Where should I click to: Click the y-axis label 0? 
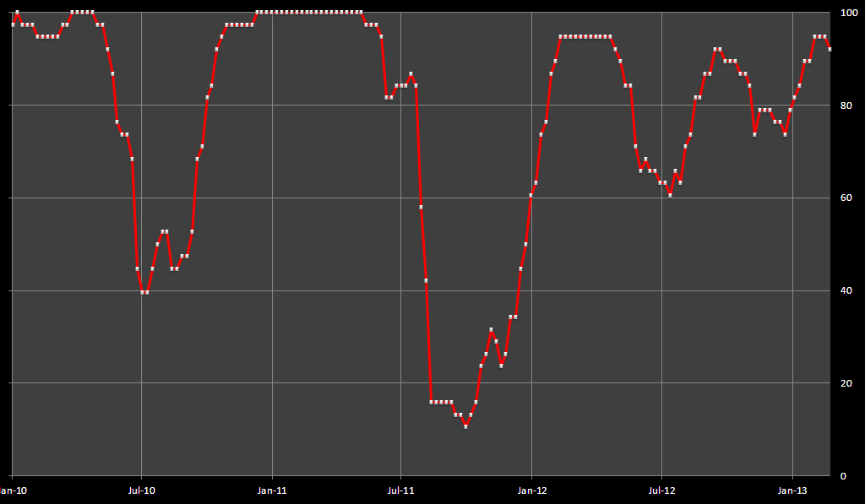843,476
